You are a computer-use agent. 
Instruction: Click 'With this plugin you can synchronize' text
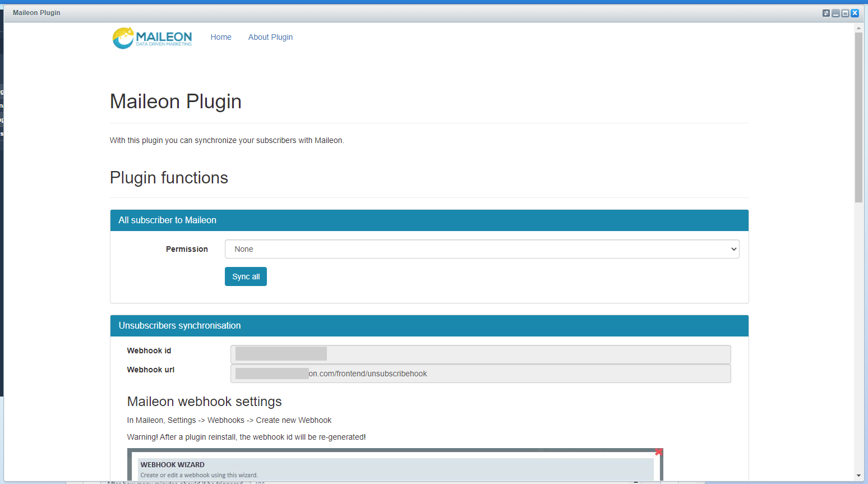pos(227,140)
